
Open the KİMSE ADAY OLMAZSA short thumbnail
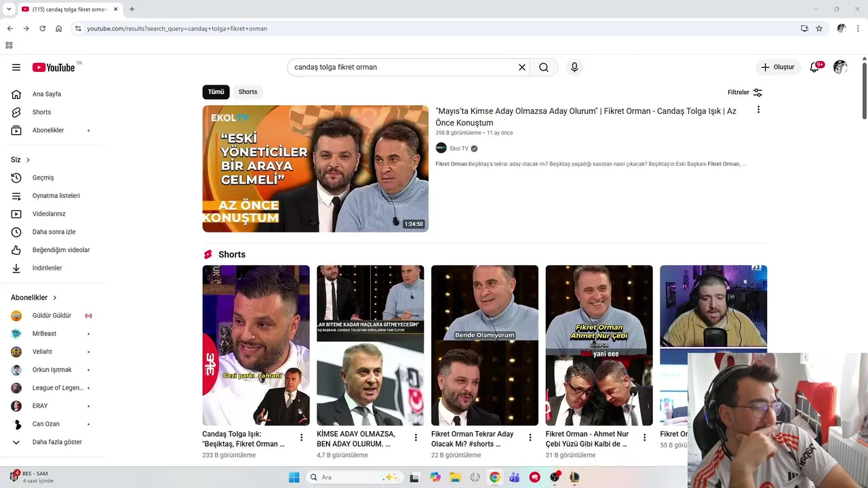[370, 345]
